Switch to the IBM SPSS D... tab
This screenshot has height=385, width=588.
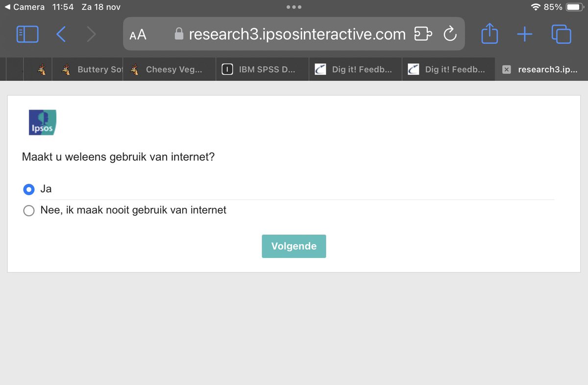click(262, 70)
